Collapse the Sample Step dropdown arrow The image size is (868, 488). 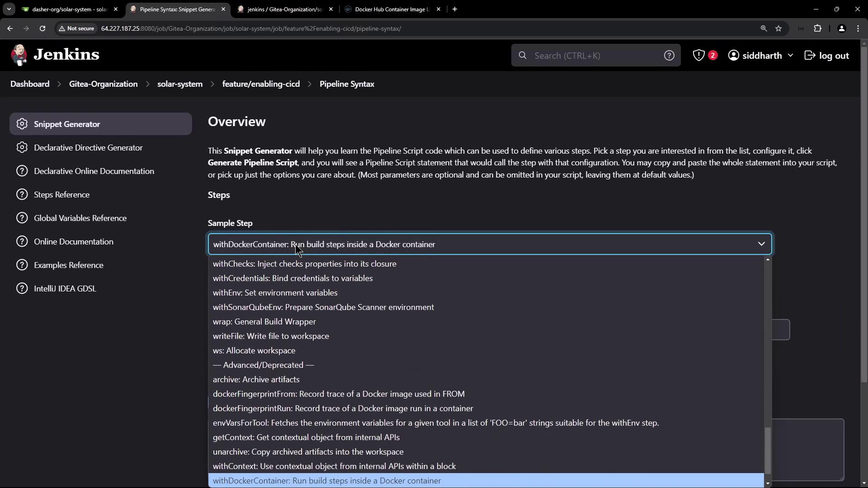click(x=761, y=244)
